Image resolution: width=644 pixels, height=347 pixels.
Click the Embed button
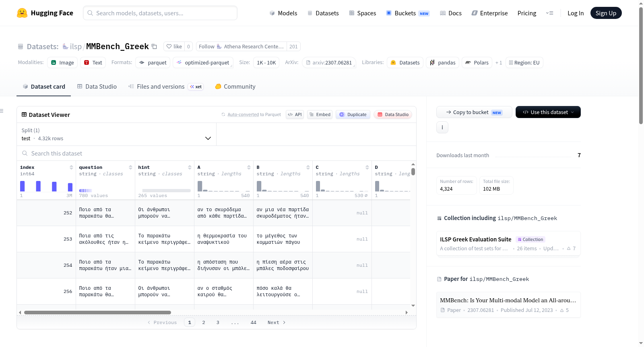320,114
